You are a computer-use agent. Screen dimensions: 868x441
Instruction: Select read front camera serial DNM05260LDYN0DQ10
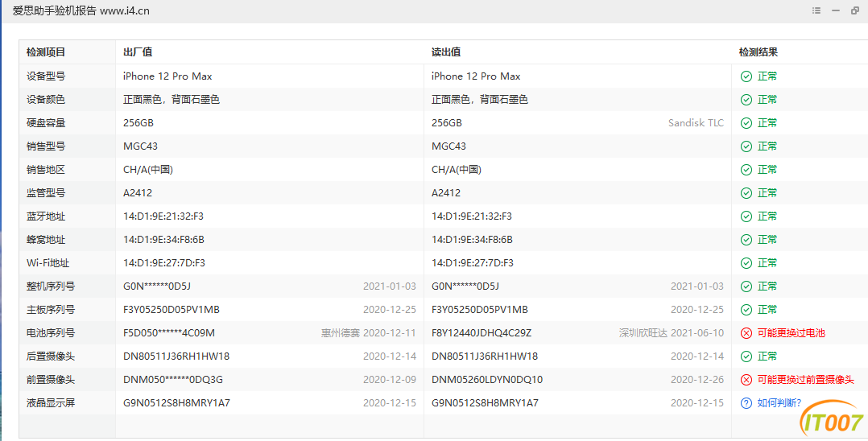click(x=487, y=380)
